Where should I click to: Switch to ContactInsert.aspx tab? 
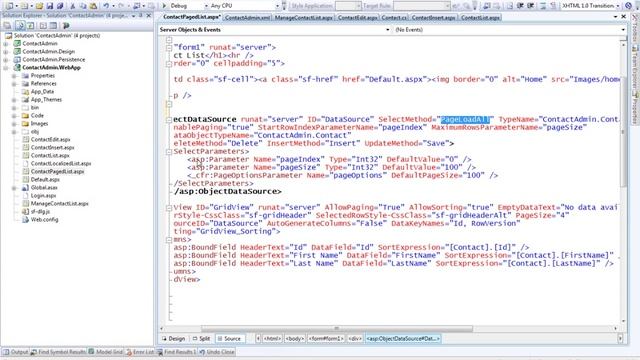(433, 18)
